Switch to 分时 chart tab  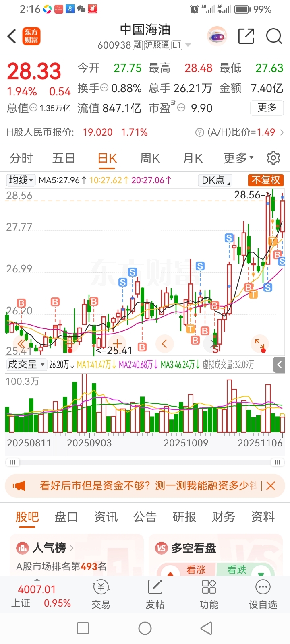coord(21,158)
